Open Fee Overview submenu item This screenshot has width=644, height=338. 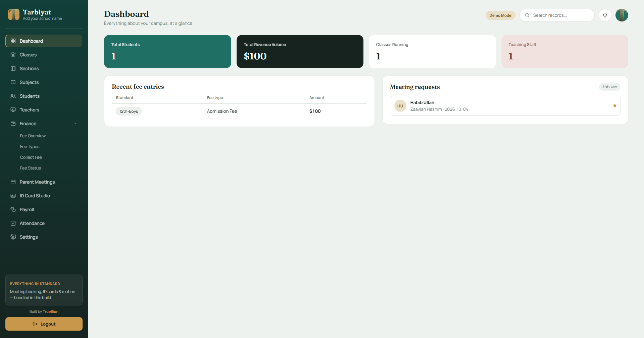[x=33, y=136]
